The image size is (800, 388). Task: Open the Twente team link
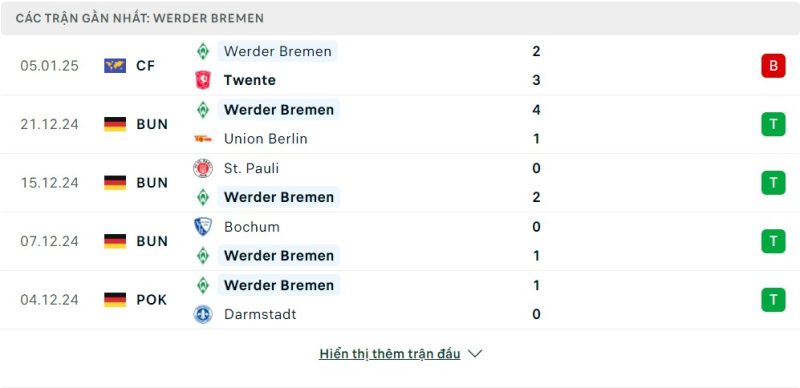click(249, 80)
